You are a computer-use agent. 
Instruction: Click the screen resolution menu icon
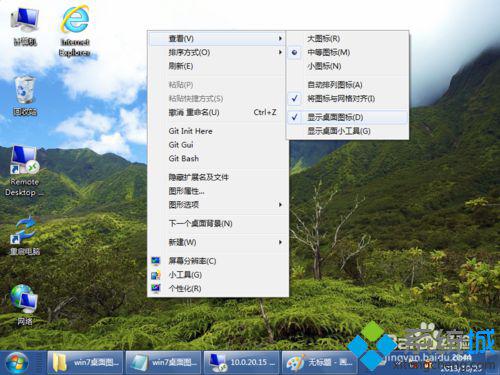click(156, 261)
